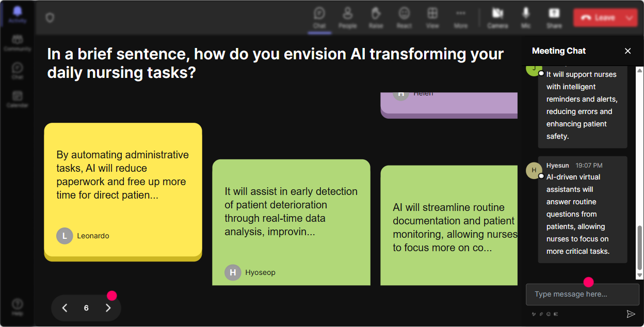Start Share screen
The height and width of the screenshot is (327, 644).
[x=554, y=18]
